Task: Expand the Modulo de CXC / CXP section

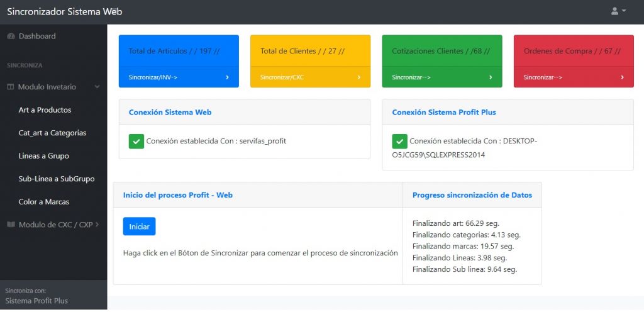Action: (96, 225)
